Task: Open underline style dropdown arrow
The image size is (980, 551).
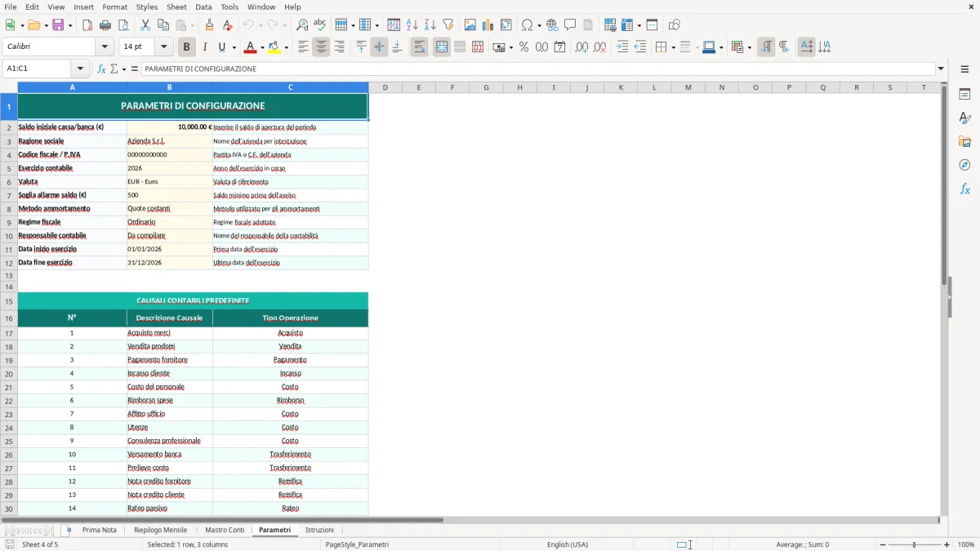Action: click(234, 47)
